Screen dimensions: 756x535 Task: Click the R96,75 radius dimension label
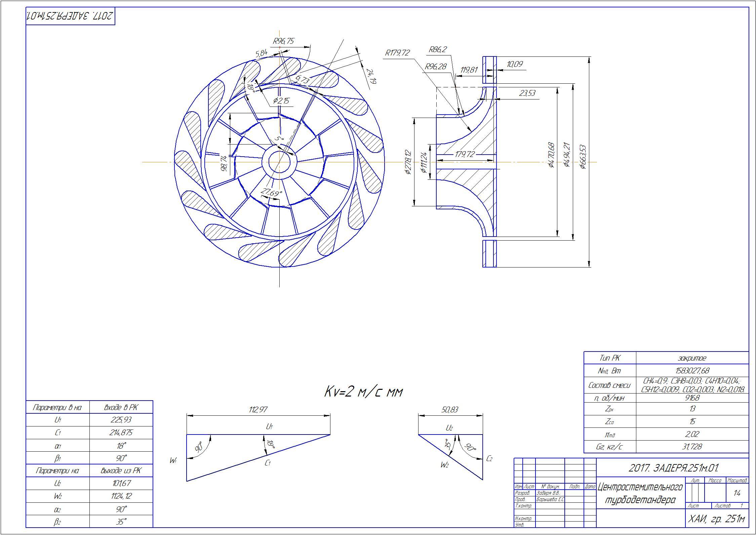click(283, 41)
